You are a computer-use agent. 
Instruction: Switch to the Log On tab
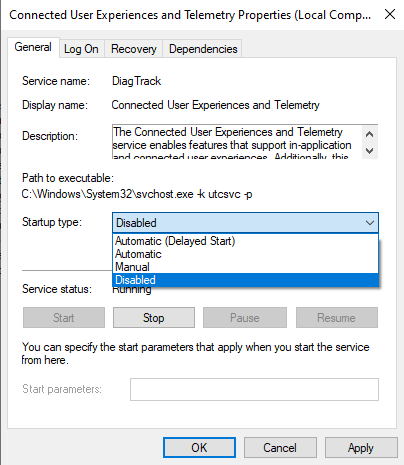(81, 49)
